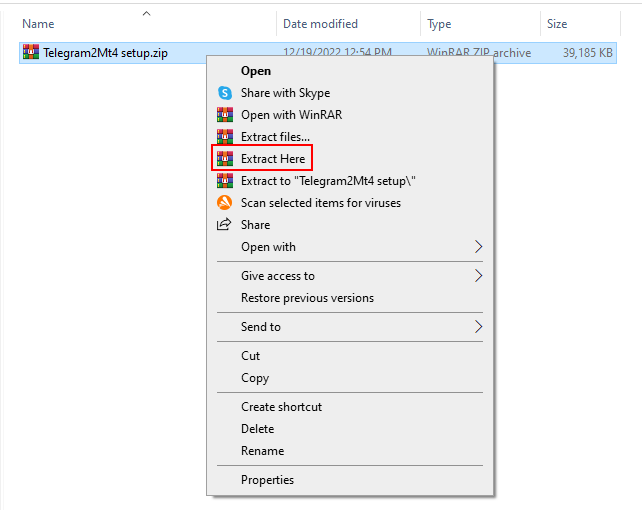Choose Copy from the context menu
Viewport: 642px width, 510px height.
point(255,378)
